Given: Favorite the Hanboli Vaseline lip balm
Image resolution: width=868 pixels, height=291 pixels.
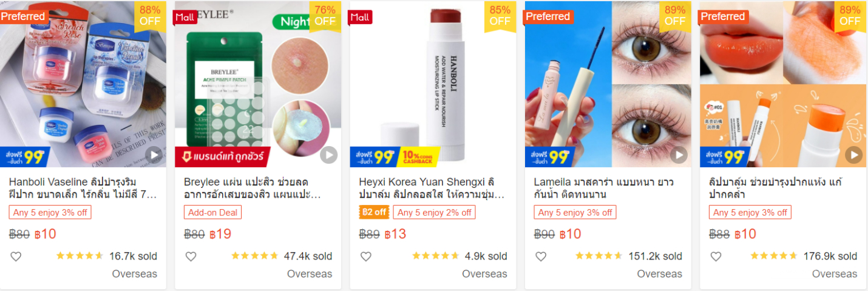Looking at the screenshot, I should tap(16, 256).
